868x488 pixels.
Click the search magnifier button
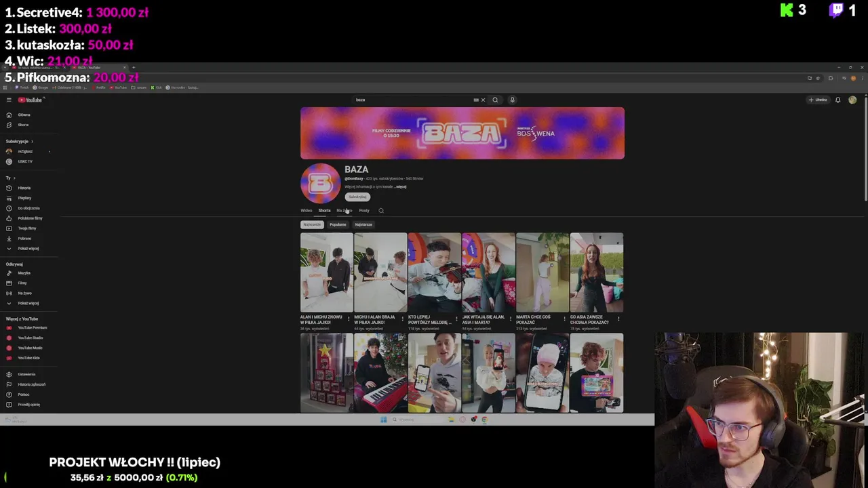click(x=495, y=100)
